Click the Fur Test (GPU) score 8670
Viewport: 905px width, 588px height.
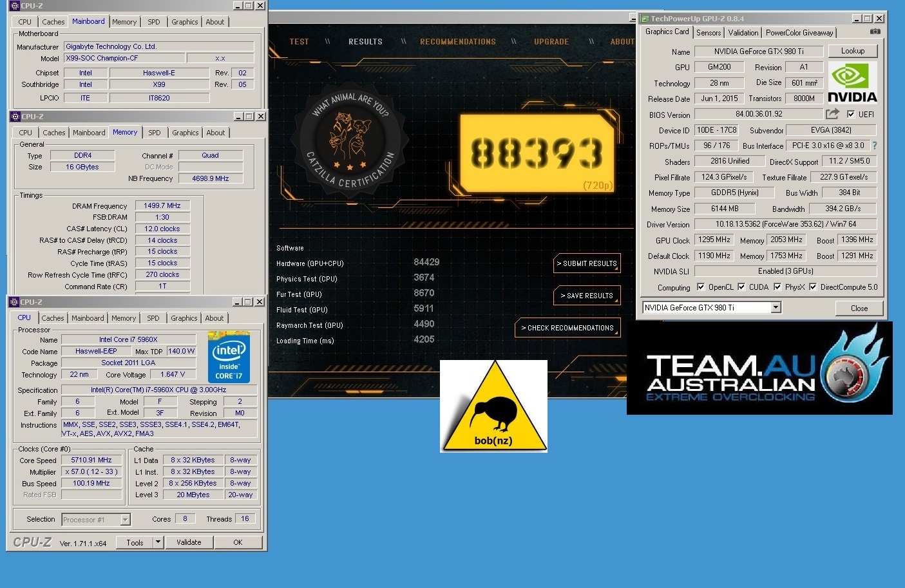(424, 293)
